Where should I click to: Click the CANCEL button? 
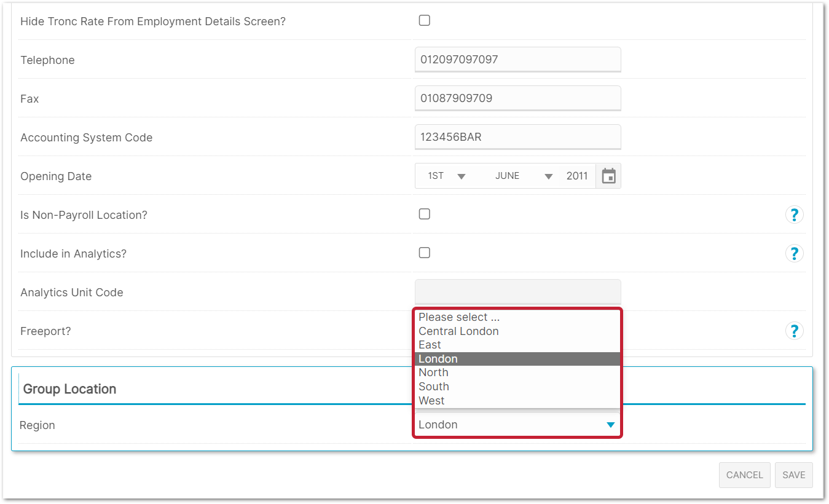tap(744, 475)
